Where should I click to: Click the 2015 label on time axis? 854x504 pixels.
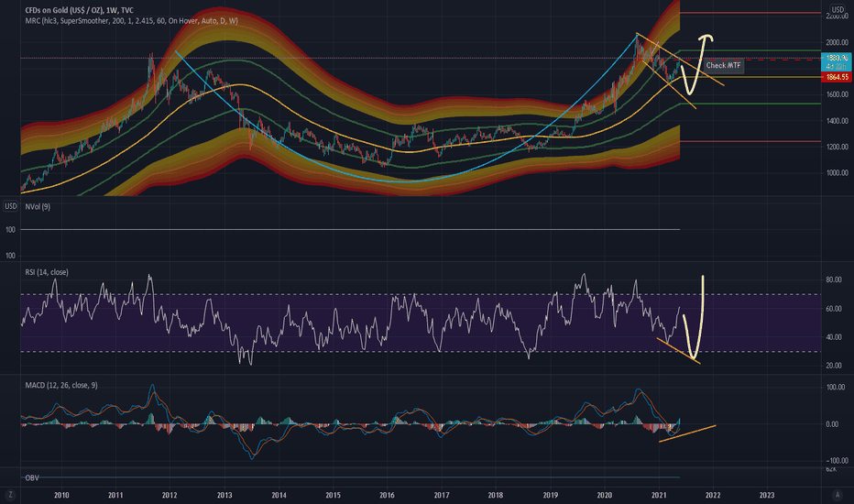click(334, 495)
